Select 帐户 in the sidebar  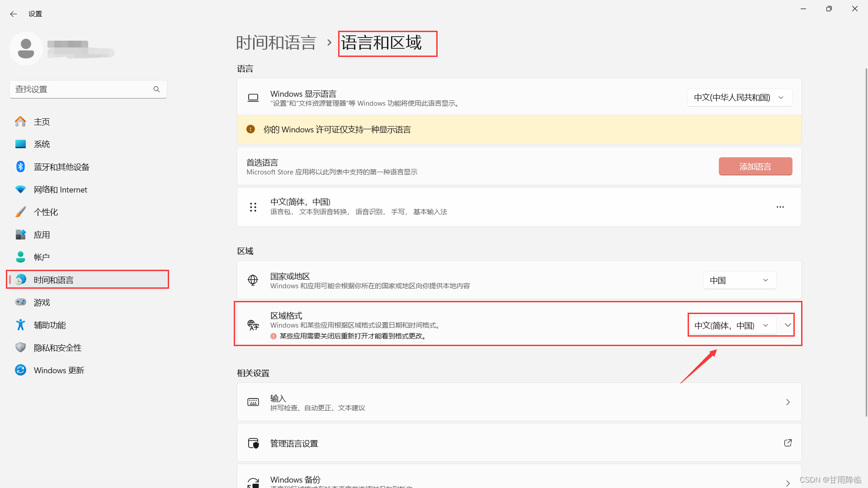(88, 257)
